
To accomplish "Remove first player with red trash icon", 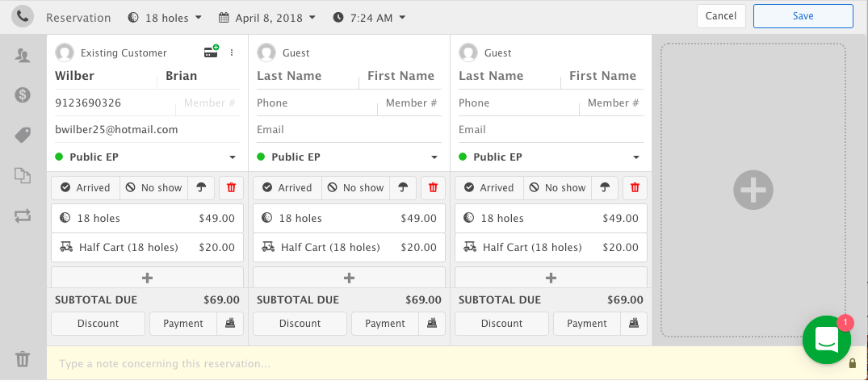I will [231, 187].
